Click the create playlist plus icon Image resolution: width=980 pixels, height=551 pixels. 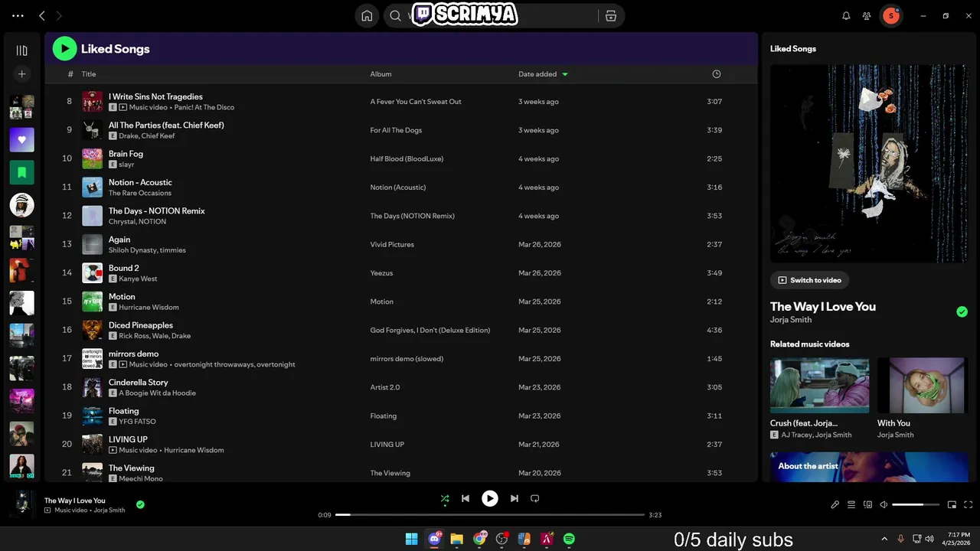coord(21,74)
